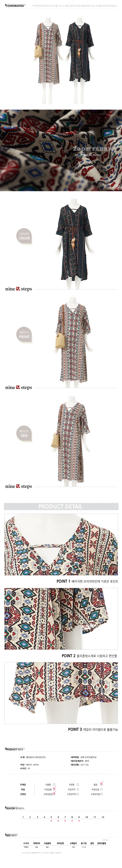Click the SIZE INFO section heading
Screen dimensions: 122x868
click(11, 835)
